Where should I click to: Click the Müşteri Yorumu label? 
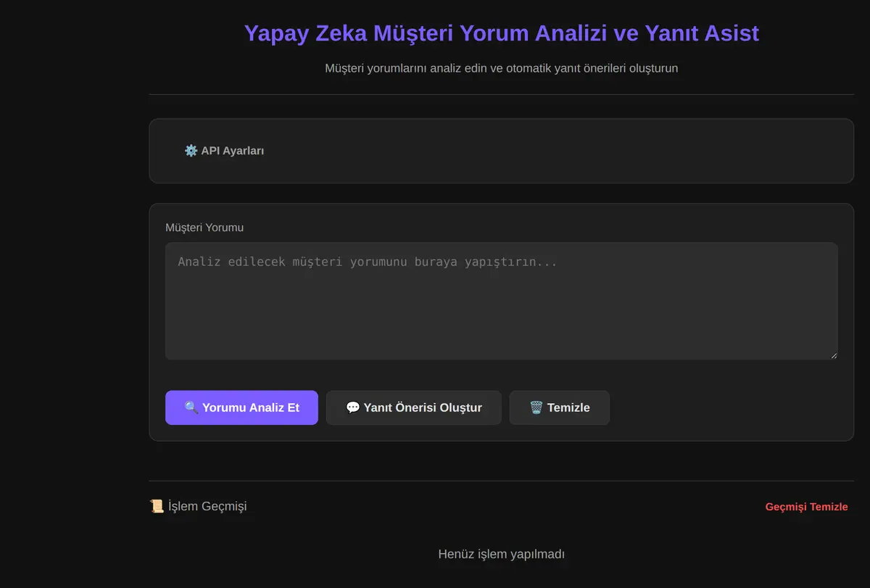tap(204, 227)
